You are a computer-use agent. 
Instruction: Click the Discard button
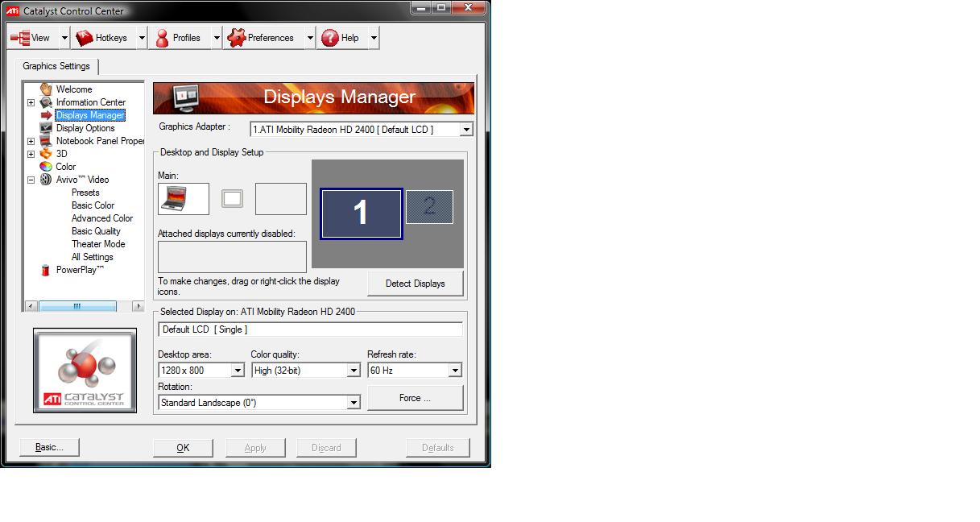(x=326, y=448)
